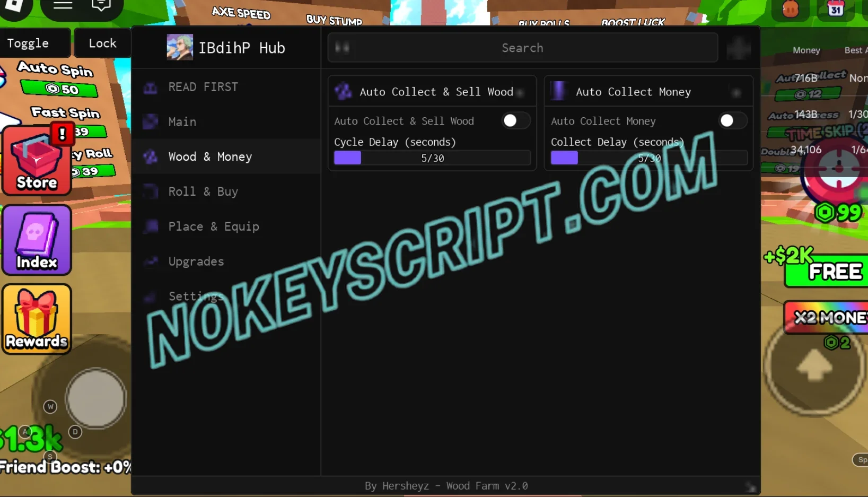This screenshot has height=497, width=868.
Task: Adjust the Collect Delay seconds slider
Action: (649, 158)
